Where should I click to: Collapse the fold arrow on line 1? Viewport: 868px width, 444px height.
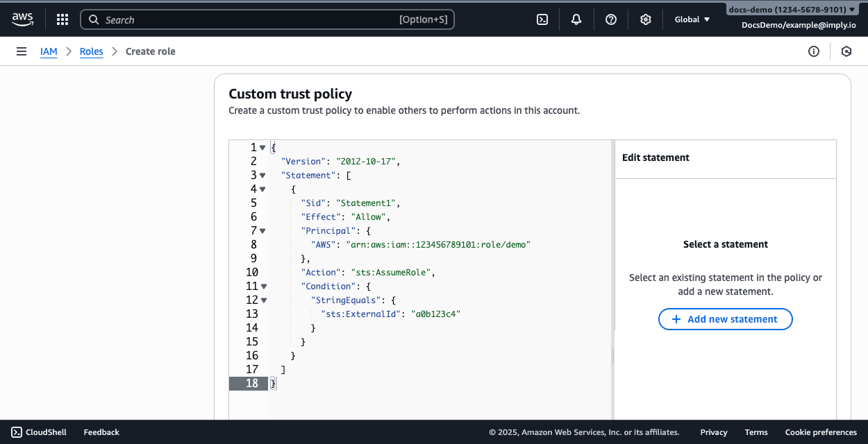tap(262, 148)
